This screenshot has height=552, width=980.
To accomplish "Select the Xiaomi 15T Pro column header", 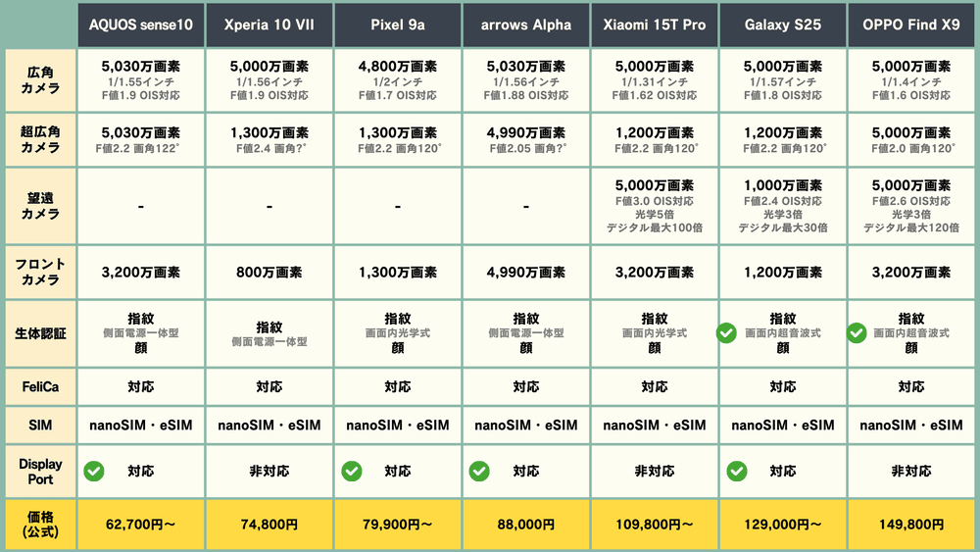I will [654, 25].
